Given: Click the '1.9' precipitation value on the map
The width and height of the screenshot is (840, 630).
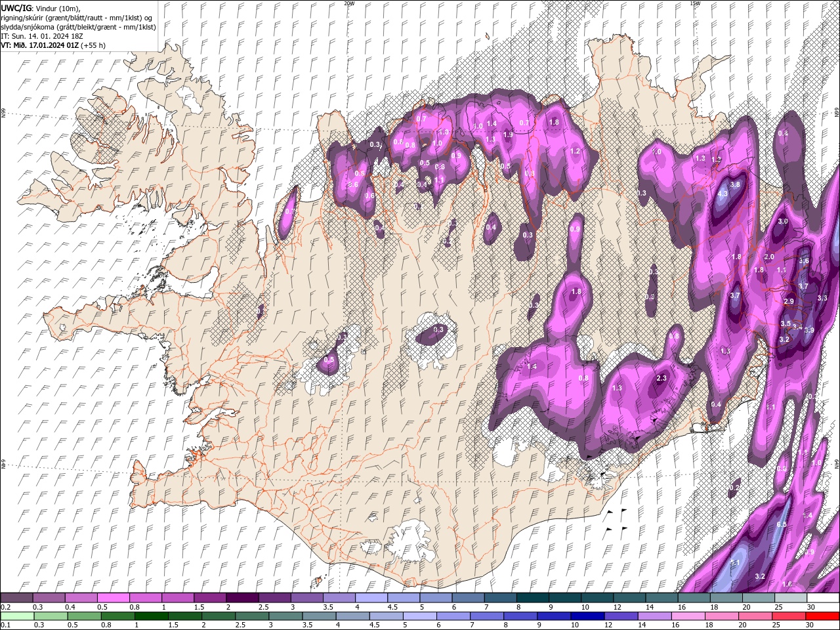Looking at the screenshot, I should pos(508,135).
